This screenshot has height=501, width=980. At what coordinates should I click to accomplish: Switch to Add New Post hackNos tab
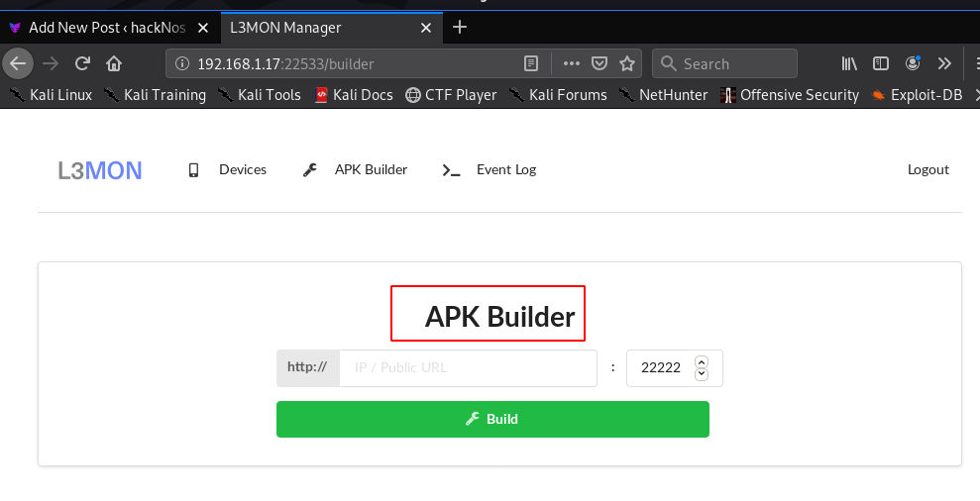click(x=110, y=28)
